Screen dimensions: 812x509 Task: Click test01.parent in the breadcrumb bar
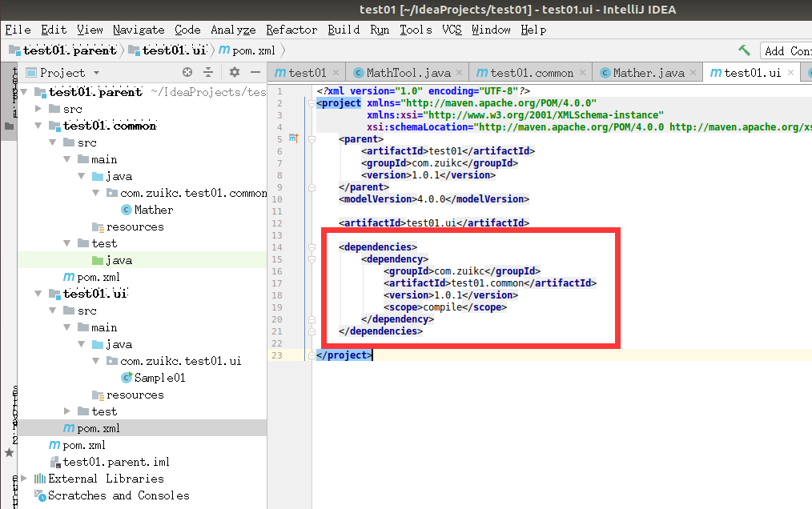point(70,50)
